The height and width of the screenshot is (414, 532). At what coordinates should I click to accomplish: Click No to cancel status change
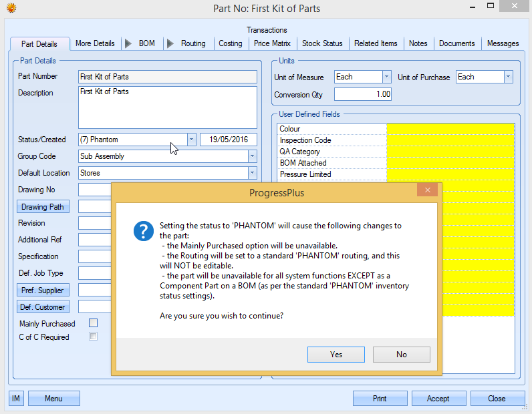coord(401,355)
